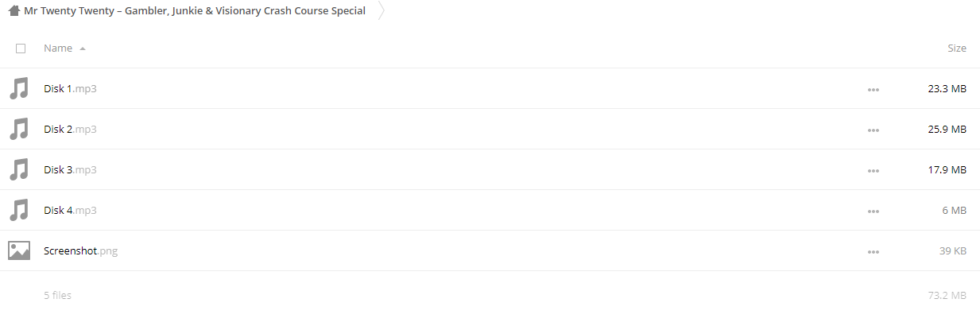Open the three-dot menu for Screenshot.png
The height and width of the screenshot is (326, 980).
(873, 252)
